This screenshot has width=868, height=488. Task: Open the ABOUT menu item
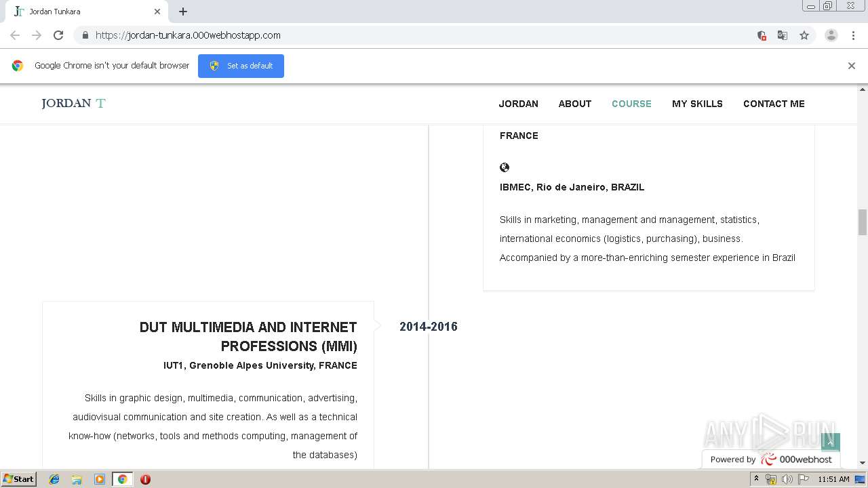pyautogui.click(x=575, y=104)
